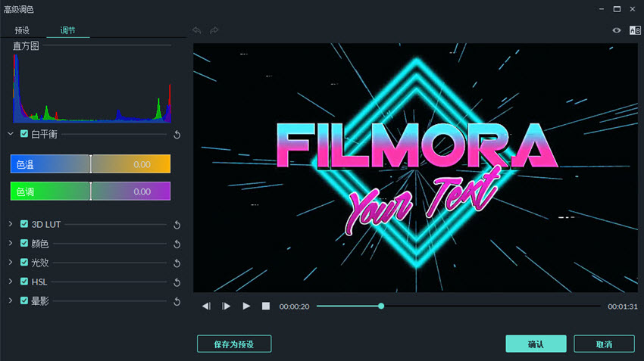Select the 调节 tab
The height and width of the screenshot is (361, 644).
[x=67, y=30]
